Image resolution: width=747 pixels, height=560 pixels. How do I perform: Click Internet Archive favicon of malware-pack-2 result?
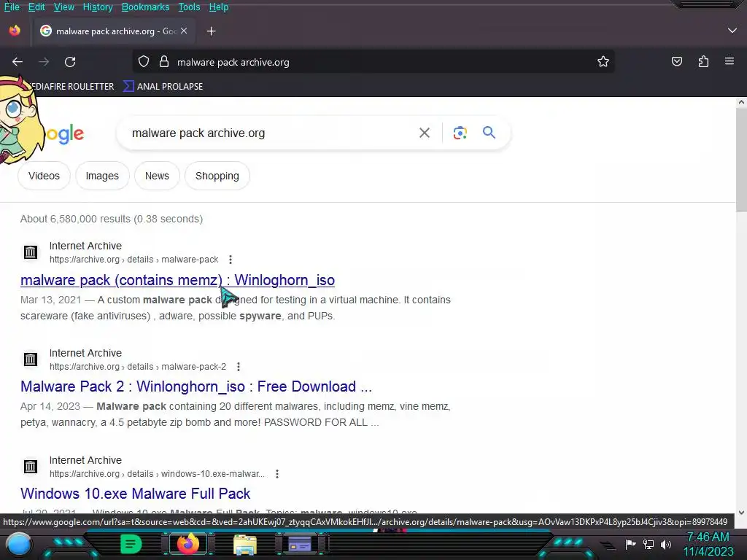pyautogui.click(x=31, y=359)
